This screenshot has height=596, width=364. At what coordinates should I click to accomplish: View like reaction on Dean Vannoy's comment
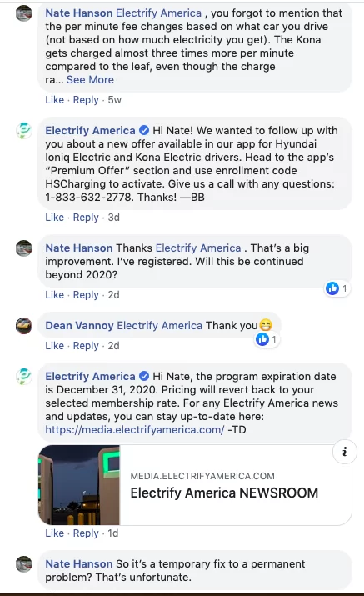[x=267, y=339]
